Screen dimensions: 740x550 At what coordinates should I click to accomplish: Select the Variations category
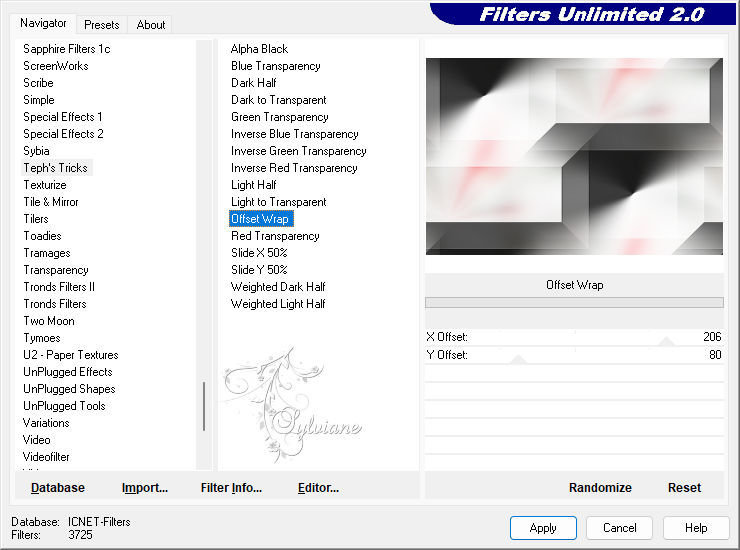coord(46,423)
